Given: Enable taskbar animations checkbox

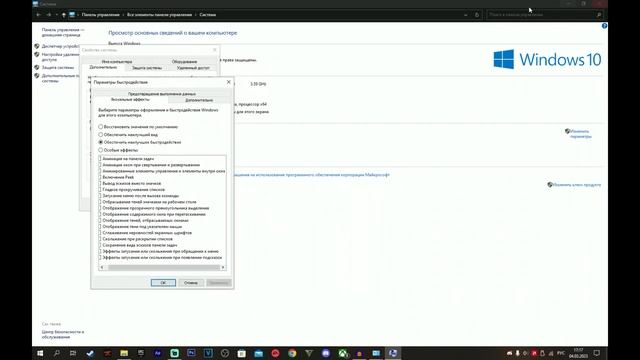Looking at the screenshot, I should 100,159.
